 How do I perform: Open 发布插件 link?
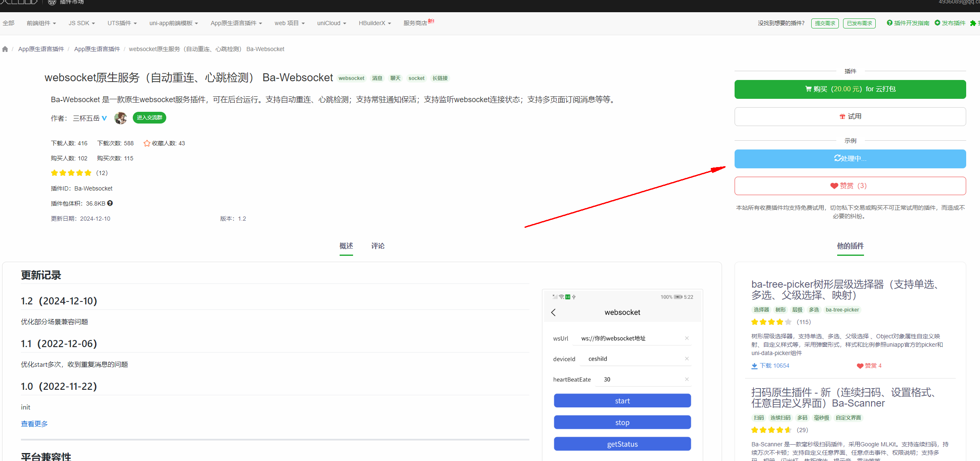[x=950, y=23]
